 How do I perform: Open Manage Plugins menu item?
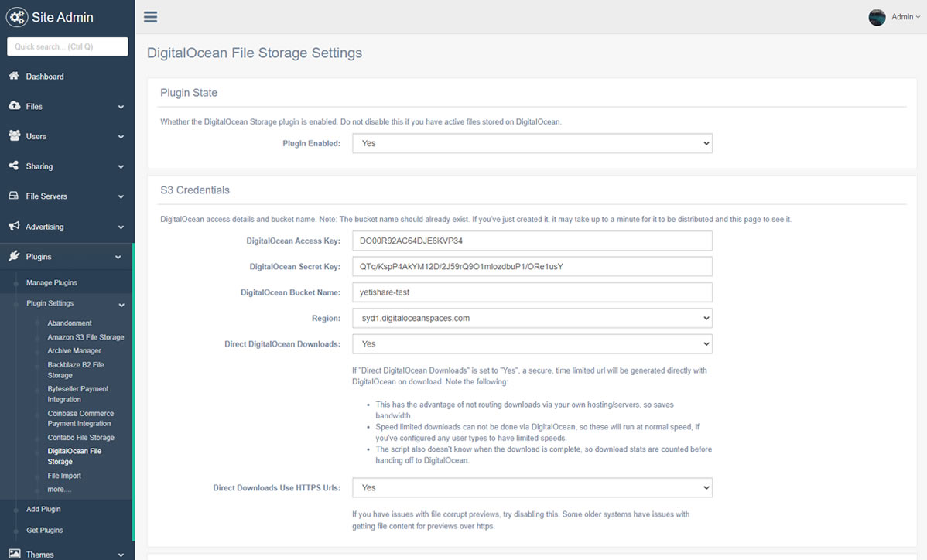point(51,283)
